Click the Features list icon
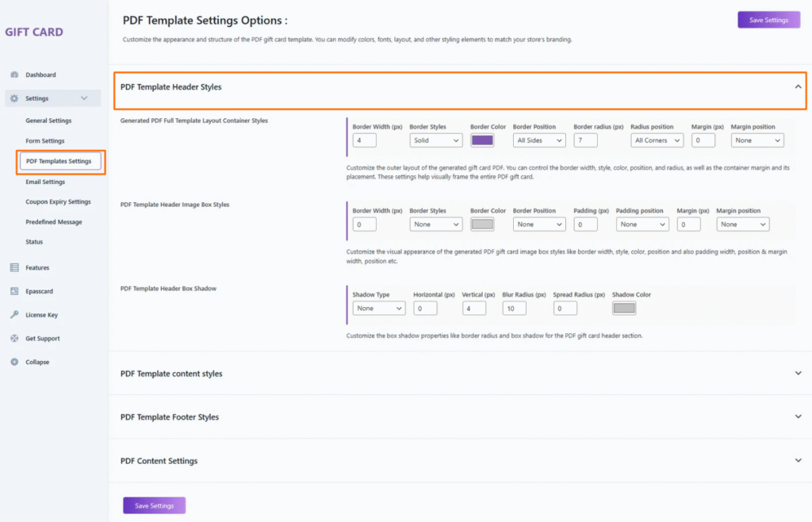The width and height of the screenshot is (812, 522). click(14, 268)
